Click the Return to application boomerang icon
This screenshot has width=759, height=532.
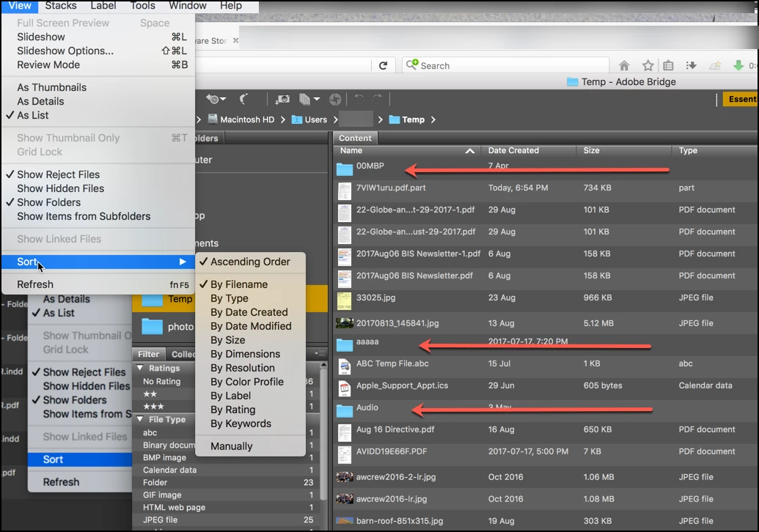244,99
